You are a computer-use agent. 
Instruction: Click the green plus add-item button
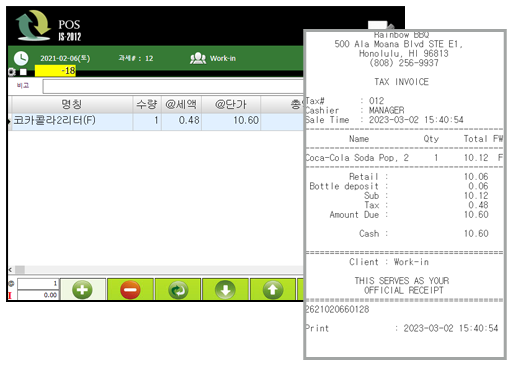point(82,290)
